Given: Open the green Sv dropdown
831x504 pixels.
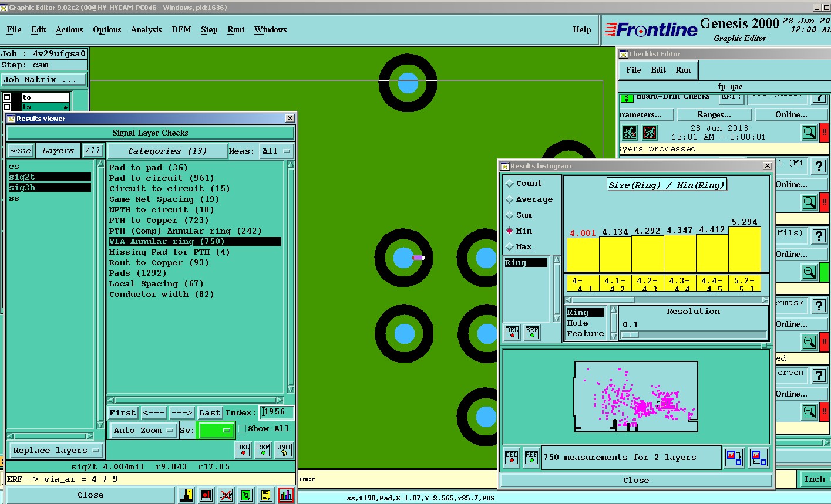Looking at the screenshot, I should point(217,431).
